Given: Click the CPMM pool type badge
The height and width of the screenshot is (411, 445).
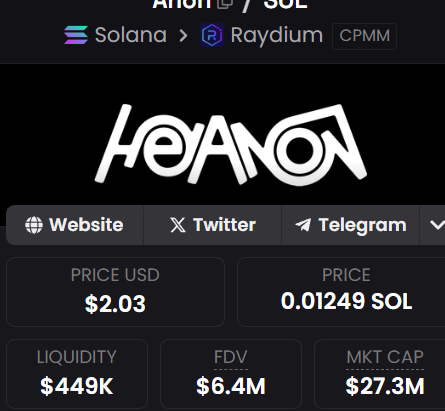Looking at the screenshot, I should 364,36.
